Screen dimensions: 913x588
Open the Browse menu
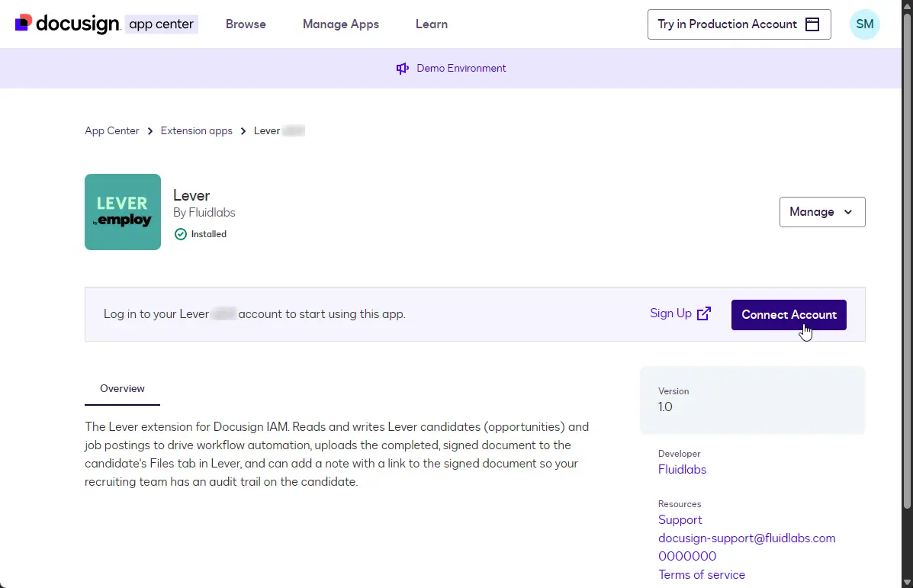(246, 24)
